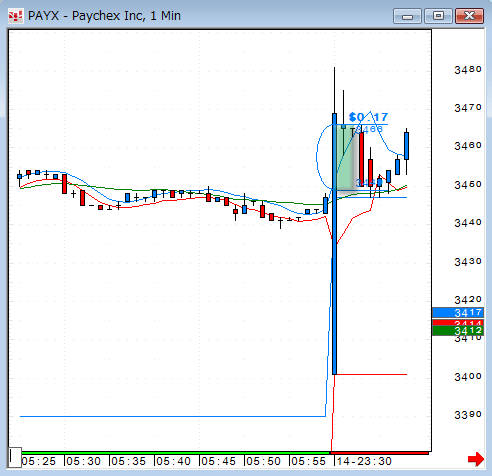492x476 pixels.
Task: Click the green session bar on time axis
Action: pyautogui.click(x=176, y=453)
